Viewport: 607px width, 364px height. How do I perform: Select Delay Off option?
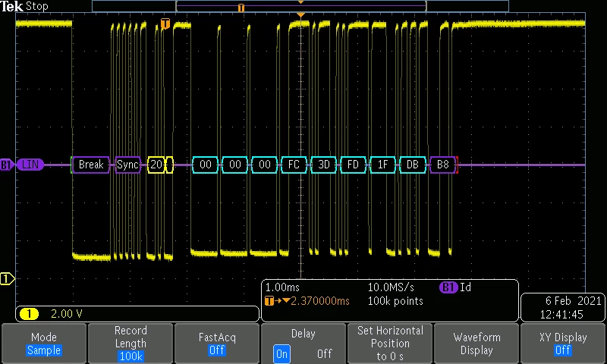click(325, 353)
